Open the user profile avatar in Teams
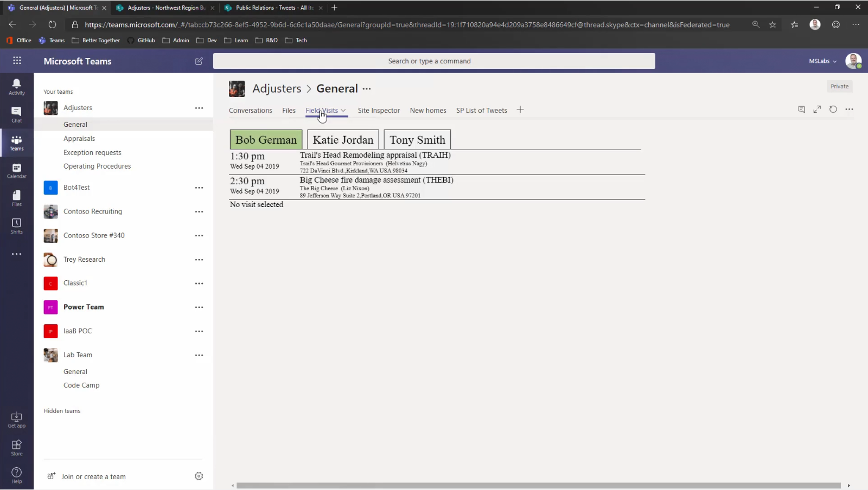Viewport: 868px width, 490px height. coord(853,61)
